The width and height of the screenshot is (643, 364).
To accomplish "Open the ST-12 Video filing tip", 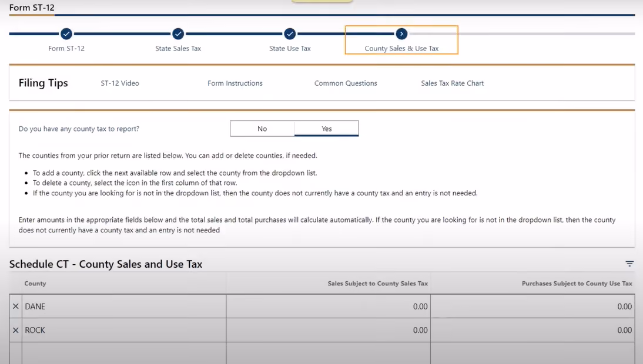I will click(x=120, y=83).
